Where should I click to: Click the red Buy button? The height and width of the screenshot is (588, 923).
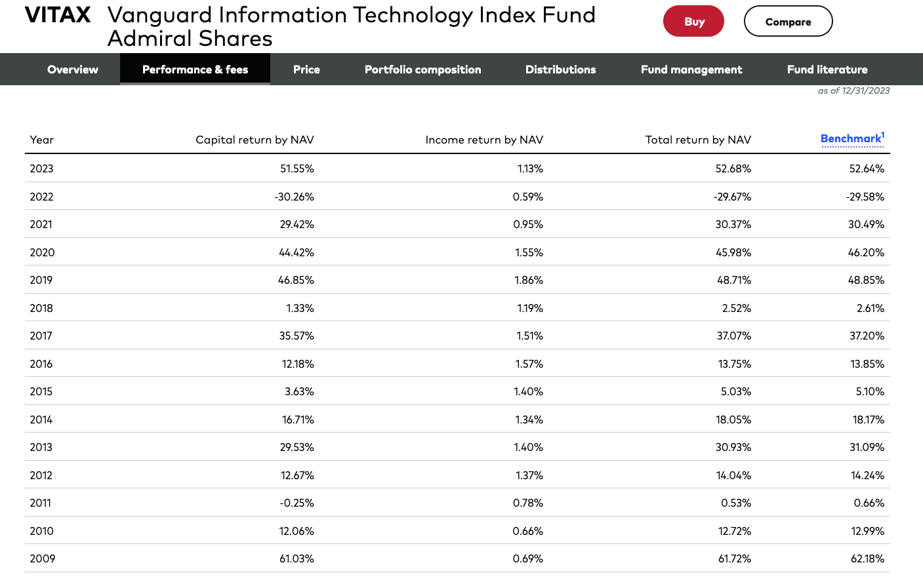click(693, 22)
